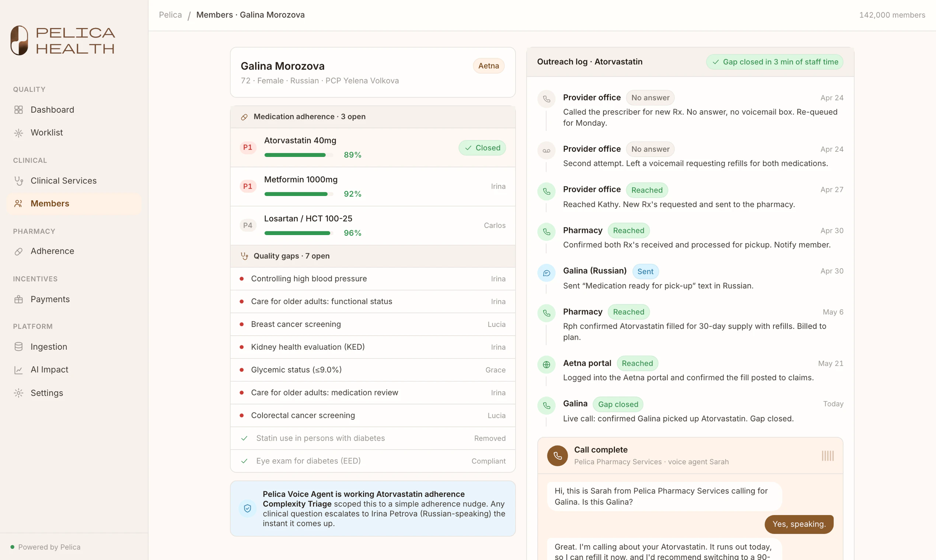Click the Closed badge on Atorvastatin
This screenshot has height=560, width=936.
(482, 148)
